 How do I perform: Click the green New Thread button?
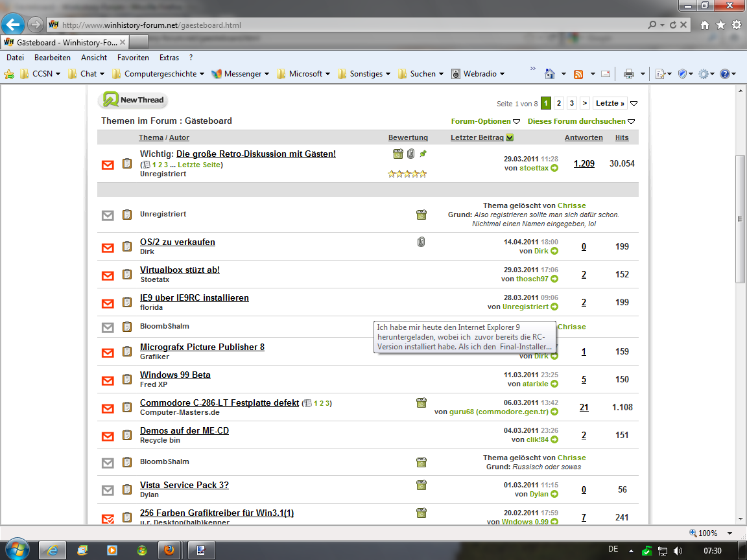pyautogui.click(x=134, y=100)
